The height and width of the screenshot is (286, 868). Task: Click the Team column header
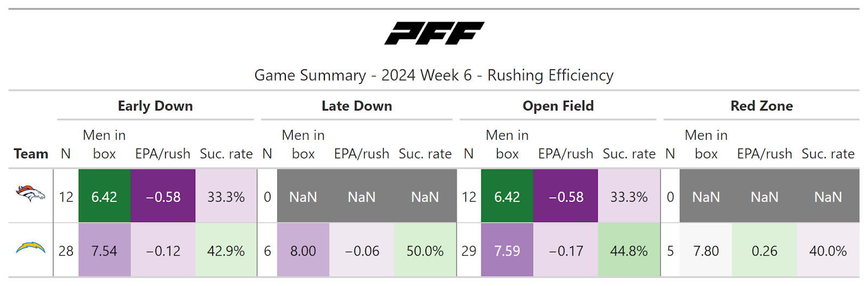31,154
